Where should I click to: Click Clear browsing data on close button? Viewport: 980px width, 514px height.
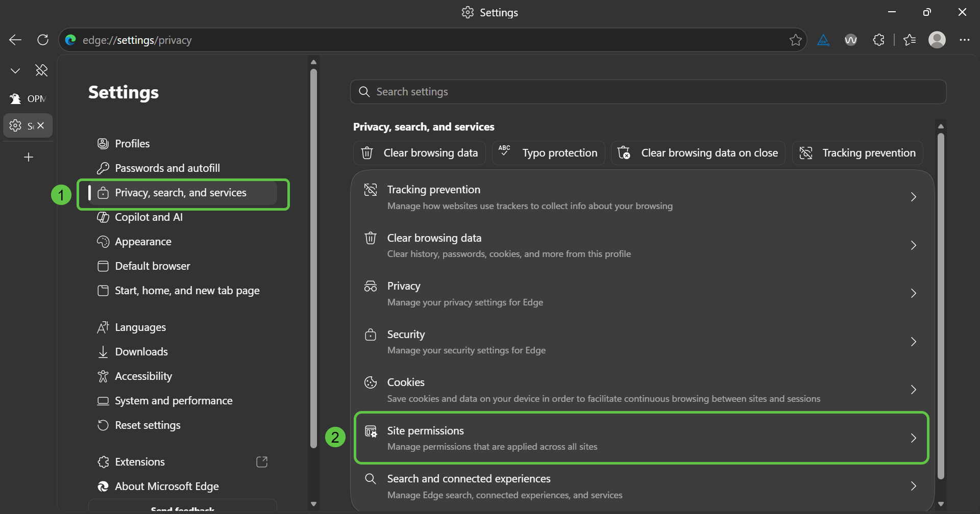(698, 153)
